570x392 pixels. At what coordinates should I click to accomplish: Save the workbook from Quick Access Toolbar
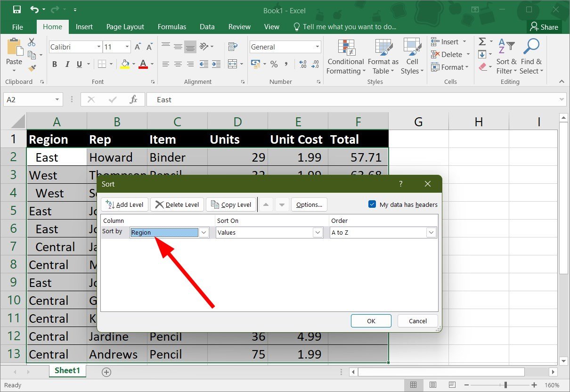point(16,9)
